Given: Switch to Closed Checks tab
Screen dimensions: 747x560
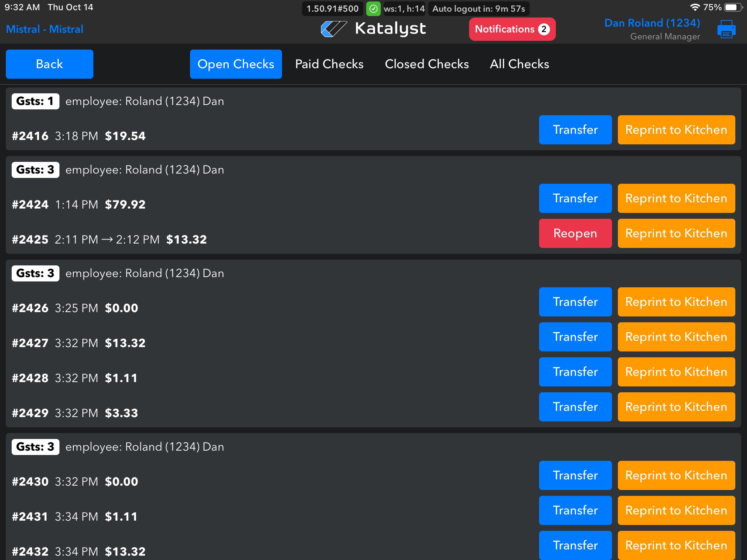Looking at the screenshot, I should tap(427, 64).
